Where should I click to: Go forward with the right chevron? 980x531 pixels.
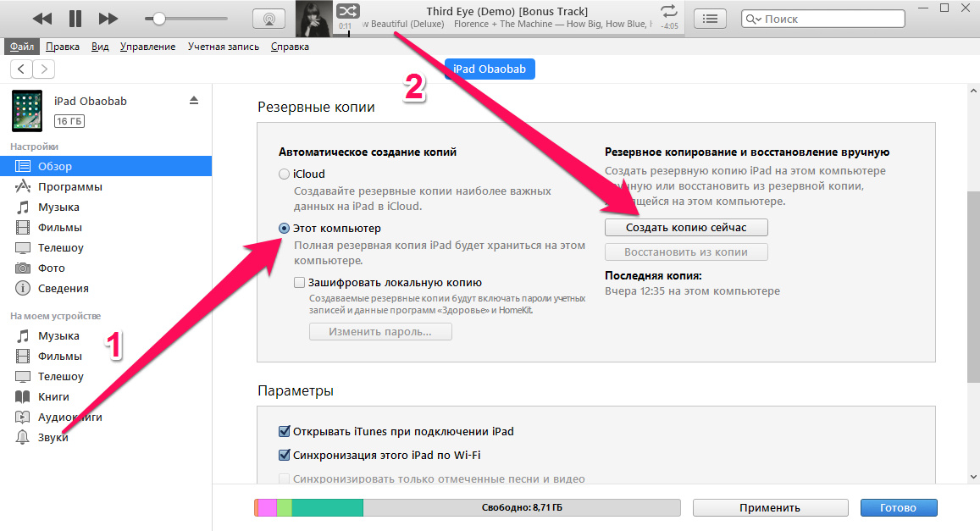click(x=44, y=69)
